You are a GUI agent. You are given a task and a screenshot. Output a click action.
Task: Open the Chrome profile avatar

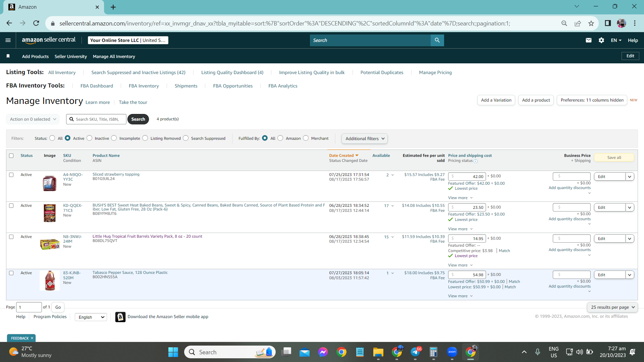point(621,23)
